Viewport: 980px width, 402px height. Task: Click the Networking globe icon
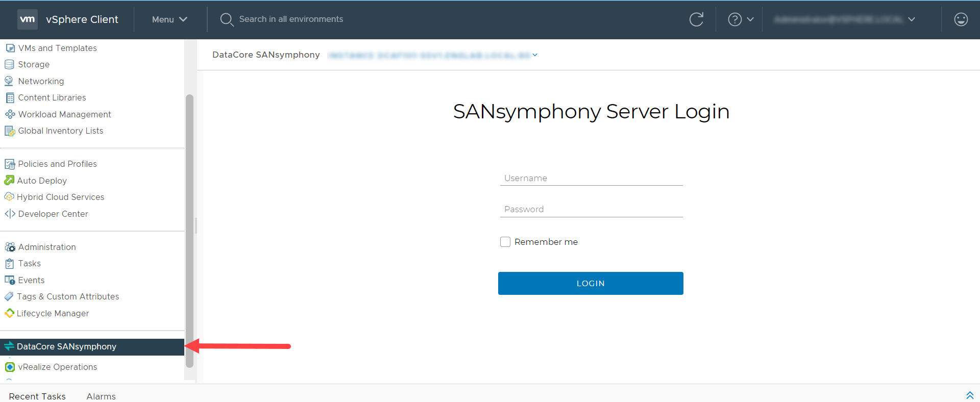pyautogui.click(x=9, y=81)
